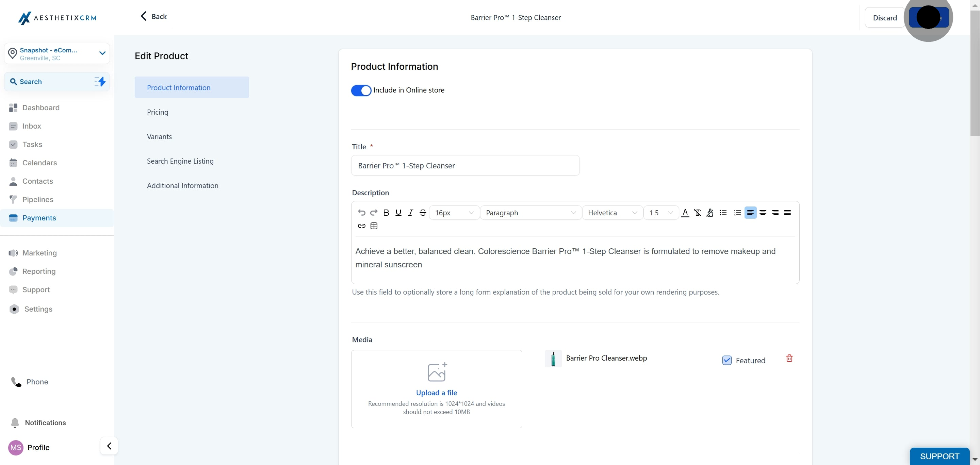Click the Title input field

click(x=465, y=165)
